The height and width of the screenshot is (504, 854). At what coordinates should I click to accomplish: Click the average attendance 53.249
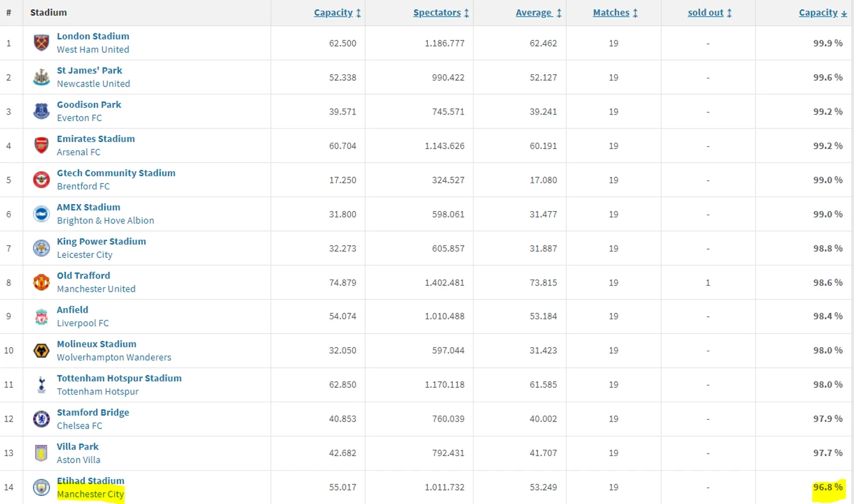[x=543, y=487]
